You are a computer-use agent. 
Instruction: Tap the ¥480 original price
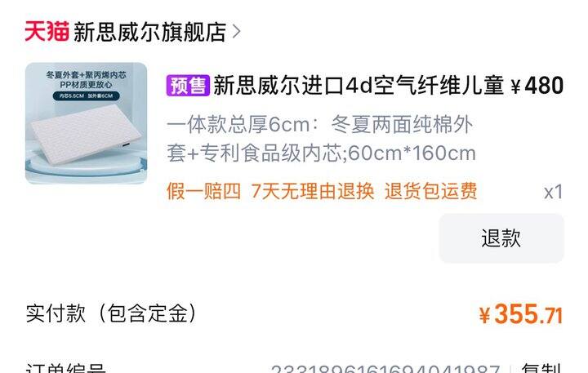coord(537,86)
